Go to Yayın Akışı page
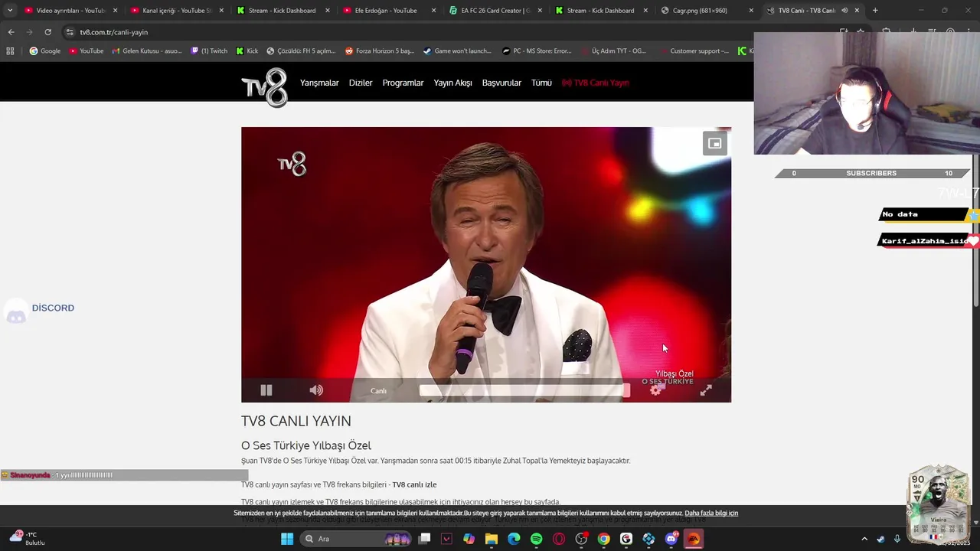The width and height of the screenshot is (980, 551). coord(452,83)
